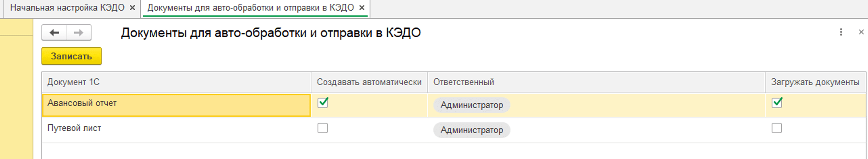This screenshot has width=868, height=159.
Task: Uncheck Создавать автоматически for Авансовый отчет
Action: click(323, 103)
